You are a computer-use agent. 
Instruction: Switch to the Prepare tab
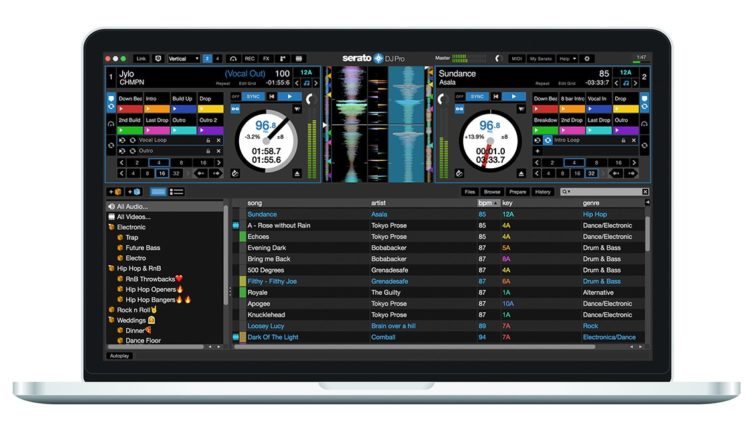click(x=518, y=191)
